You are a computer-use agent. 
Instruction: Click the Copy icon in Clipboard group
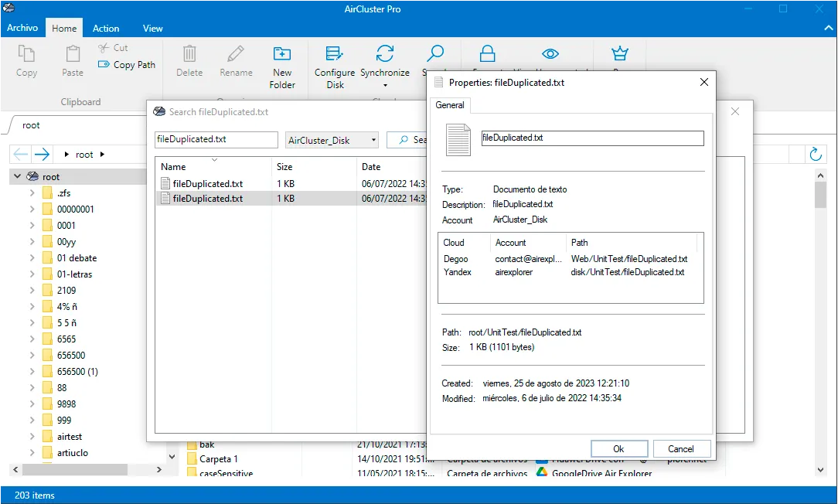26,55
